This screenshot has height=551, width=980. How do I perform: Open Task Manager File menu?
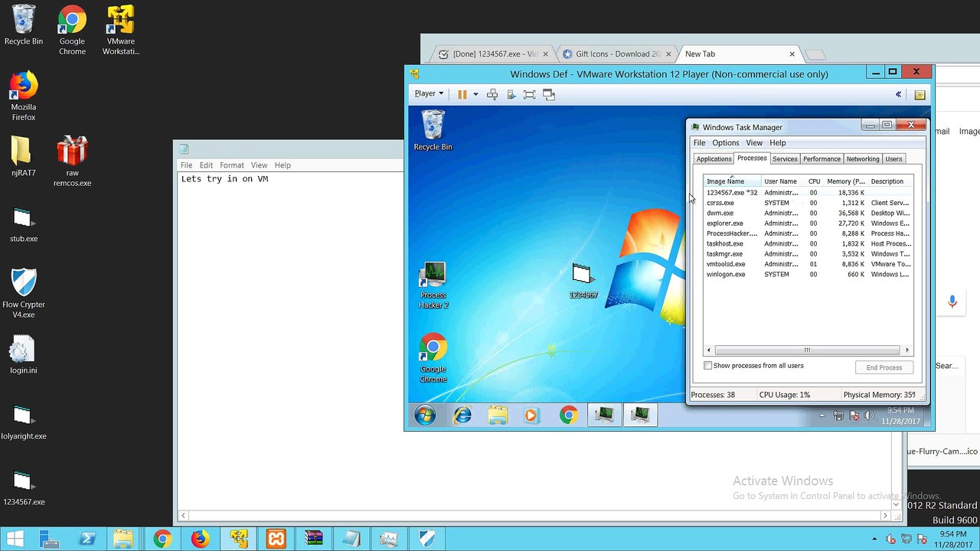[699, 142]
